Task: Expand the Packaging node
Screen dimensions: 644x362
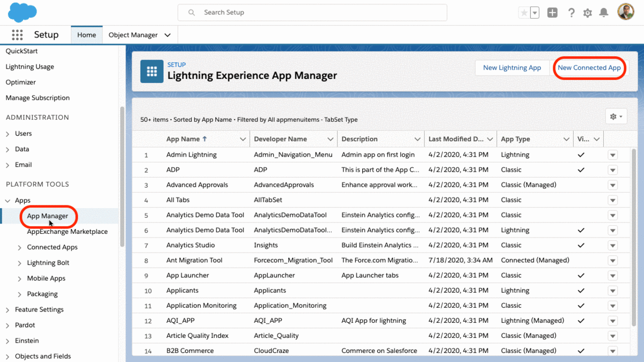Action: 19,294
